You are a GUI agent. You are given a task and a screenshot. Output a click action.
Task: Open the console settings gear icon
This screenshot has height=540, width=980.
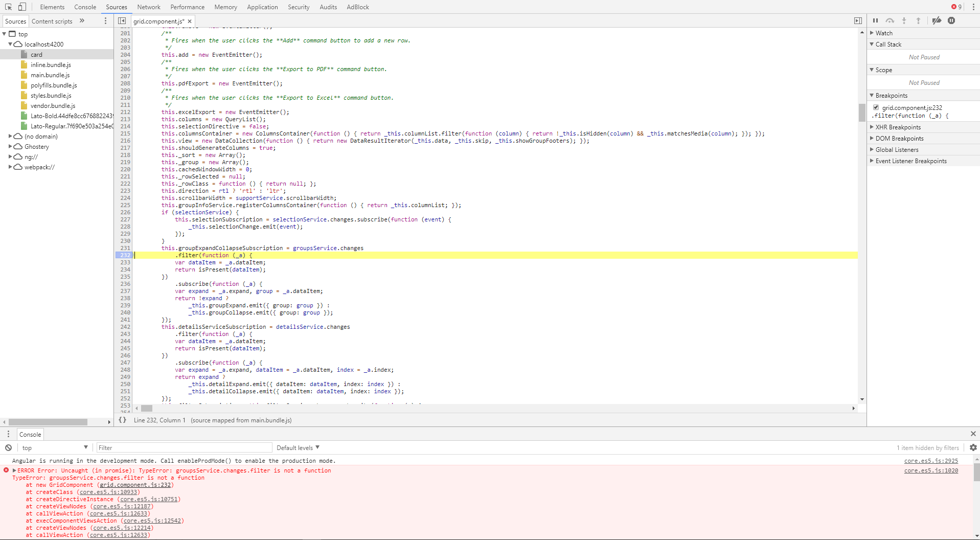(973, 447)
